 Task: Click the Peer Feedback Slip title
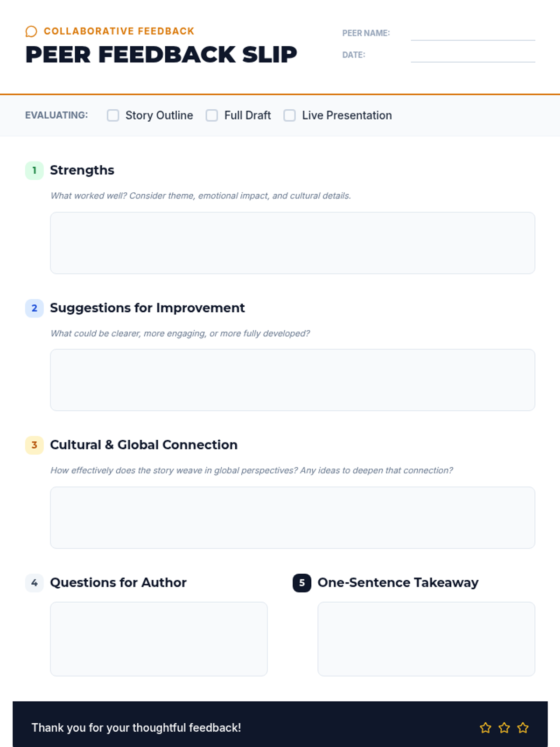click(161, 55)
